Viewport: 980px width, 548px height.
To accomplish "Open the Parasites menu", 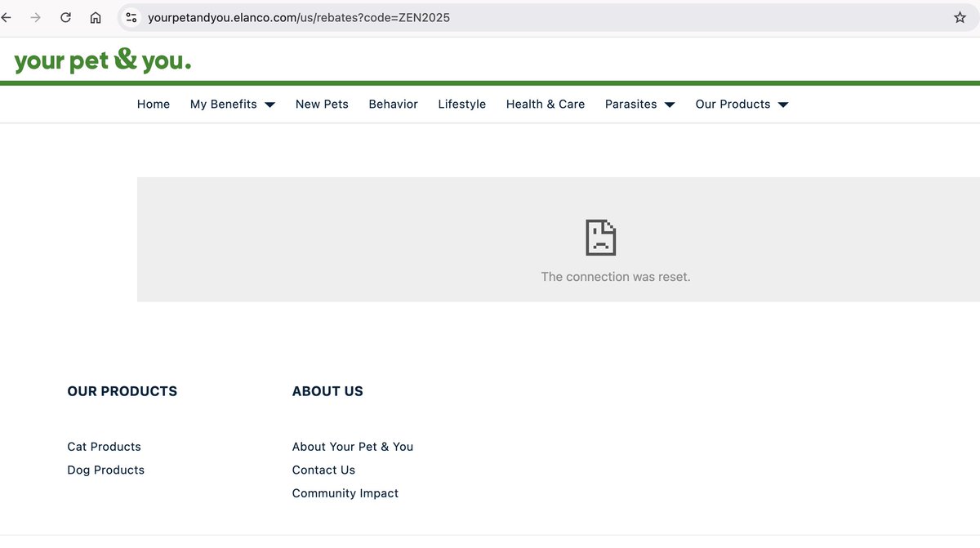I will (631, 104).
